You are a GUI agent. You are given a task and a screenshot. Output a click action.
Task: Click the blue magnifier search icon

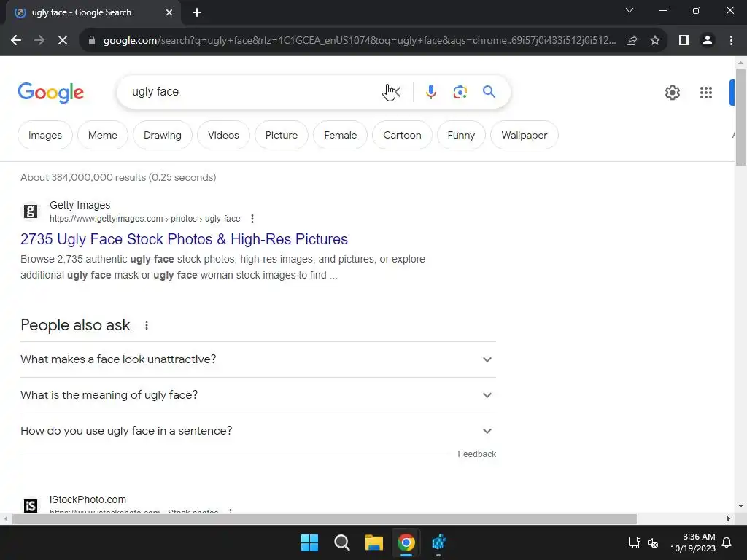tap(489, 91)
